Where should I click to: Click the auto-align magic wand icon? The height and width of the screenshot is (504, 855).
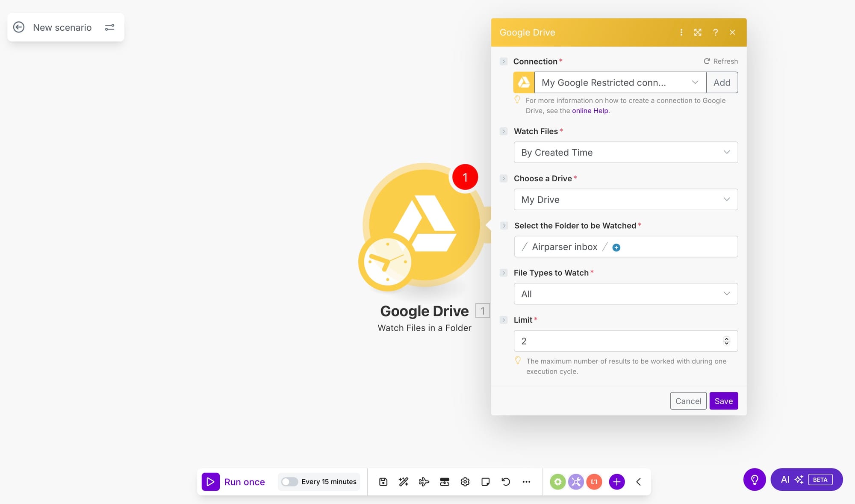click(404, 482)
